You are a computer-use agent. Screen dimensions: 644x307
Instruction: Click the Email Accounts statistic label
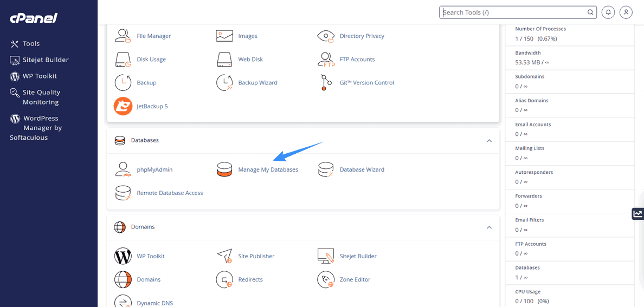pyautogui.click(x=533, y=125)
